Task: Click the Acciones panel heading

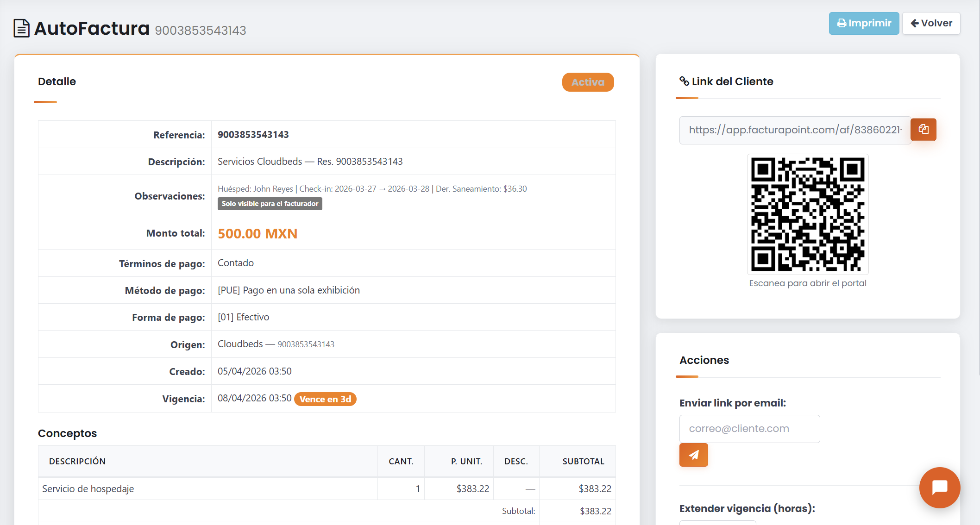Action: point(704,360)
